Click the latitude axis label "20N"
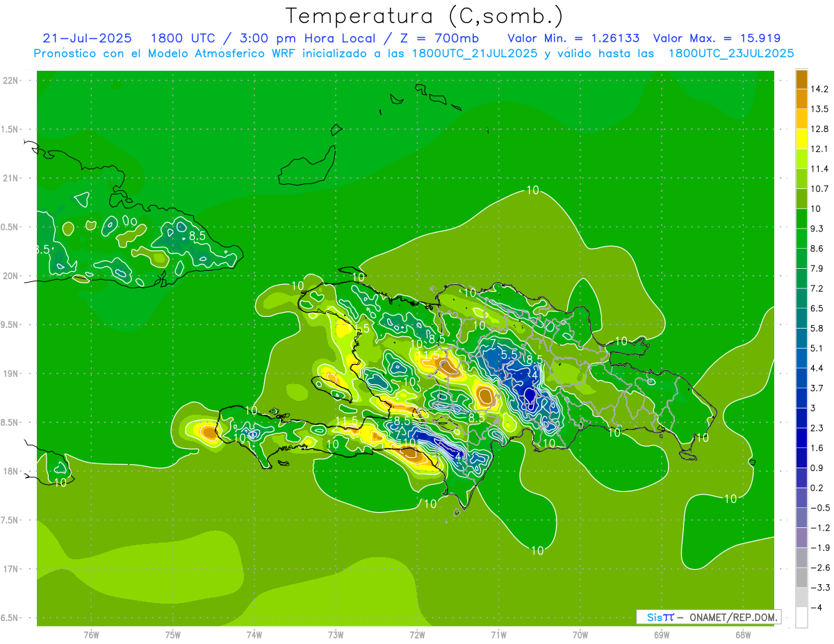Screen dimensions: 834x644 10,276
